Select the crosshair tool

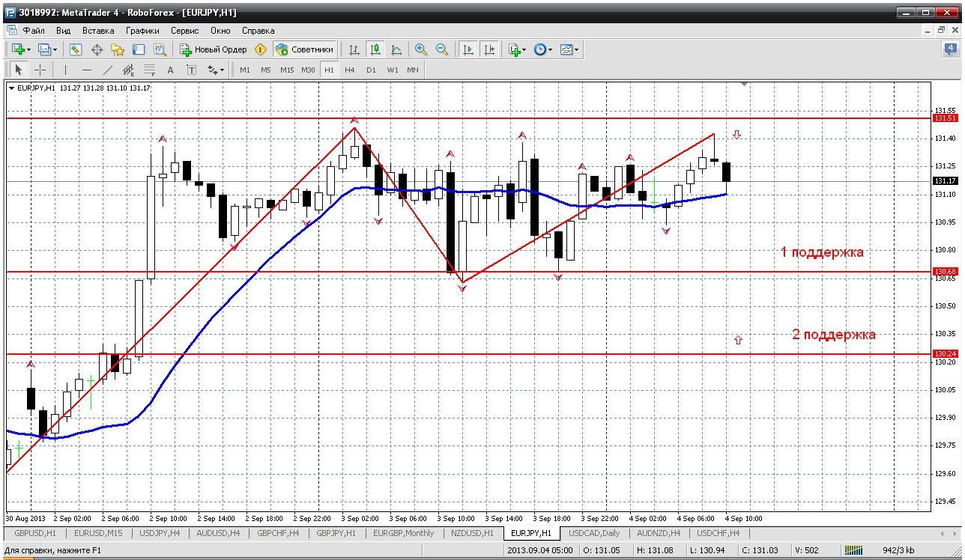click(x=40, y=70)
